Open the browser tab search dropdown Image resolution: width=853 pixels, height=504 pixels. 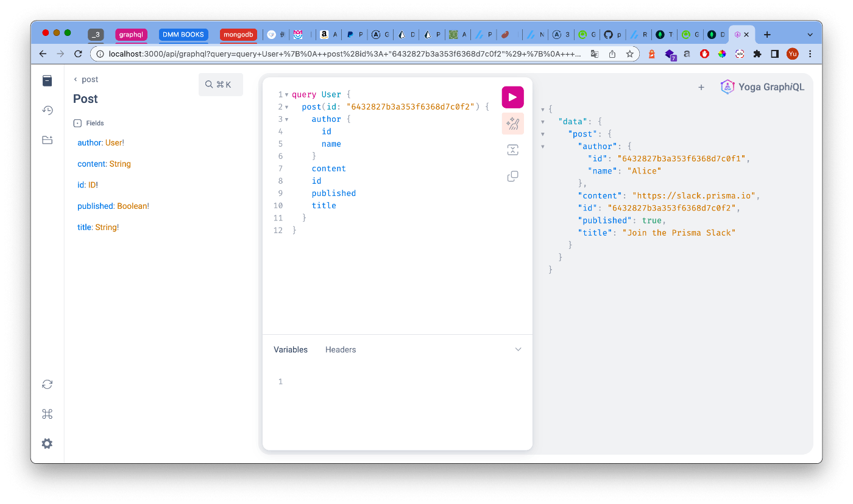[810, 35]
